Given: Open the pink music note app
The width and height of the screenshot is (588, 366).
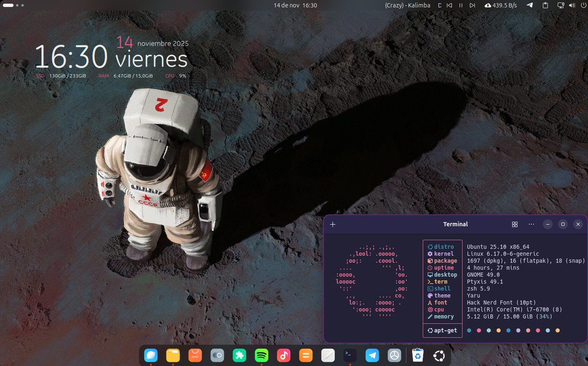Looking at the screenshot, I should 284,355.
